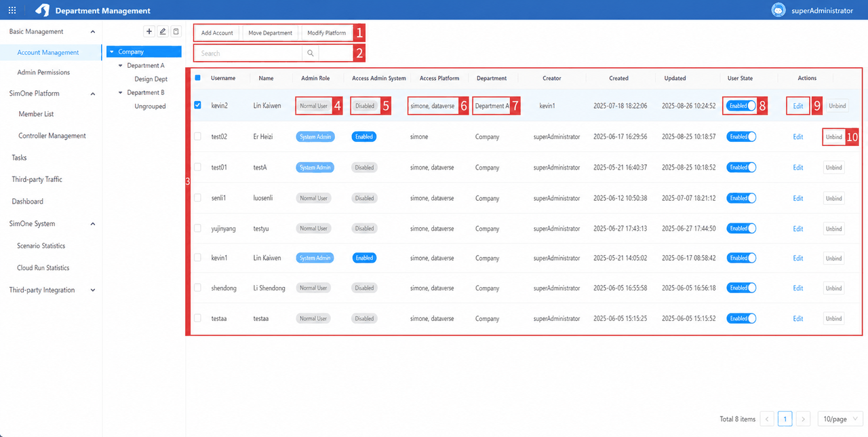Viewport: 868px width, 437px height.
Task: Unbind the testaa account
Action: (x=834, y=318)
